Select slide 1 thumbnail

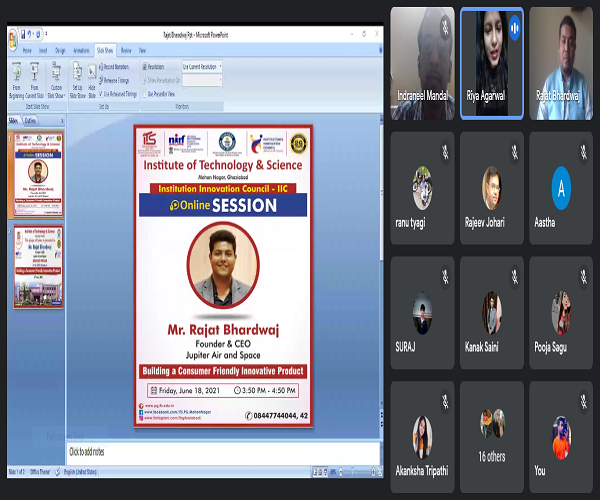(x=38, y=174)
